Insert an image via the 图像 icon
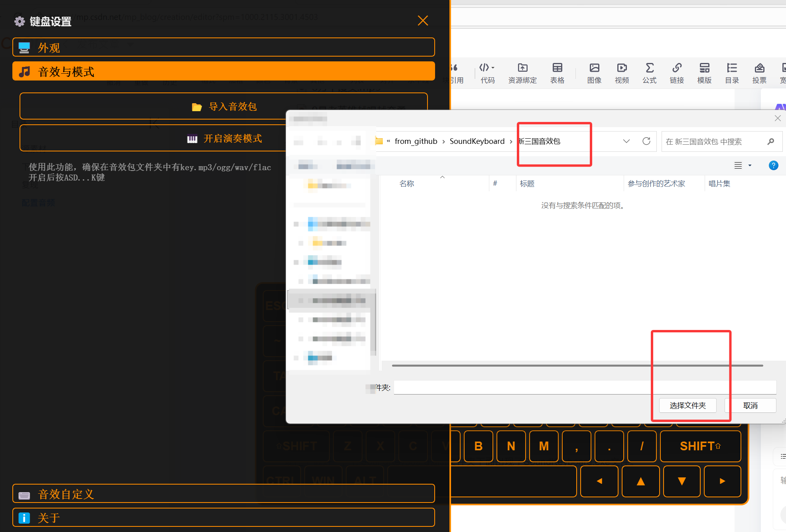Image resolution: width=786 pixels, height=532 pixels. point(594,73)
